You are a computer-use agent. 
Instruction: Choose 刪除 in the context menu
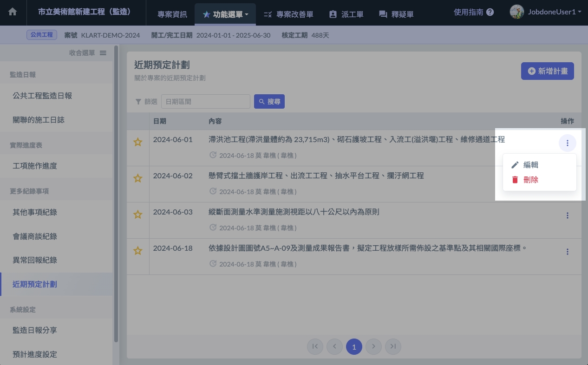pos(530,180)
